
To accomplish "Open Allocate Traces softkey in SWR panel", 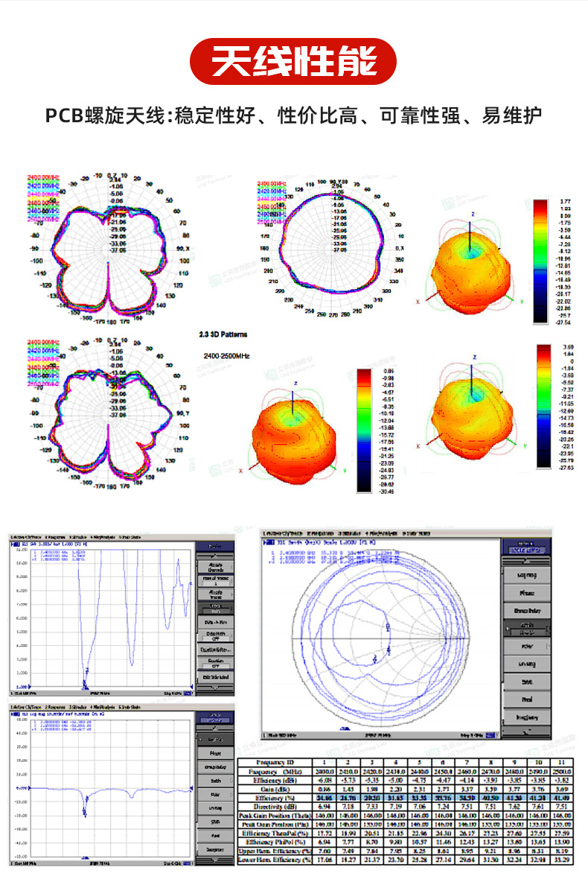I will (x=216, y=594).
